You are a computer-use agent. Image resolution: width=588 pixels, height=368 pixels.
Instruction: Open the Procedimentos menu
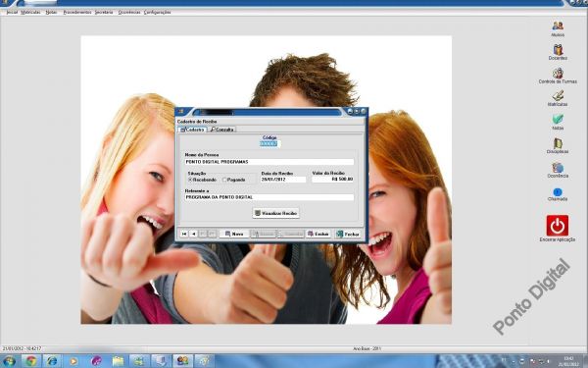click(77, 13)
